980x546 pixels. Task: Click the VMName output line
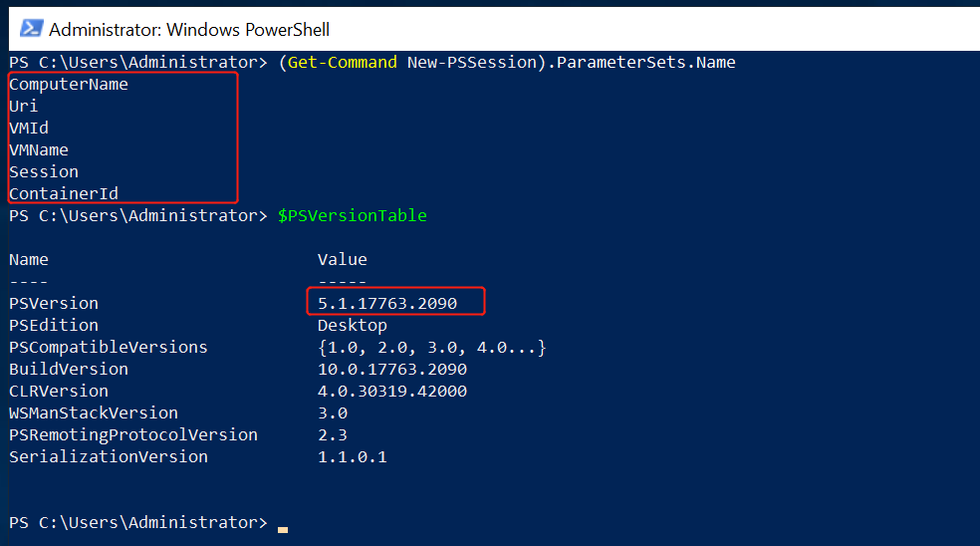39,150
